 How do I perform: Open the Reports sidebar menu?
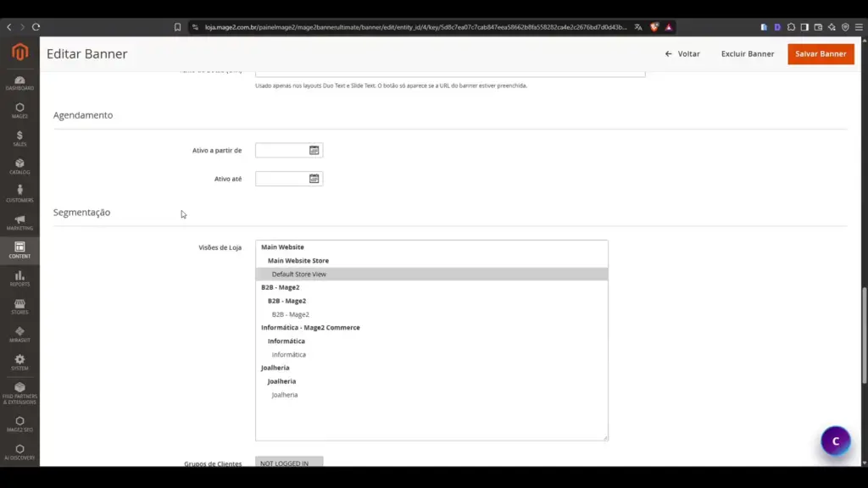coord(20,278)
